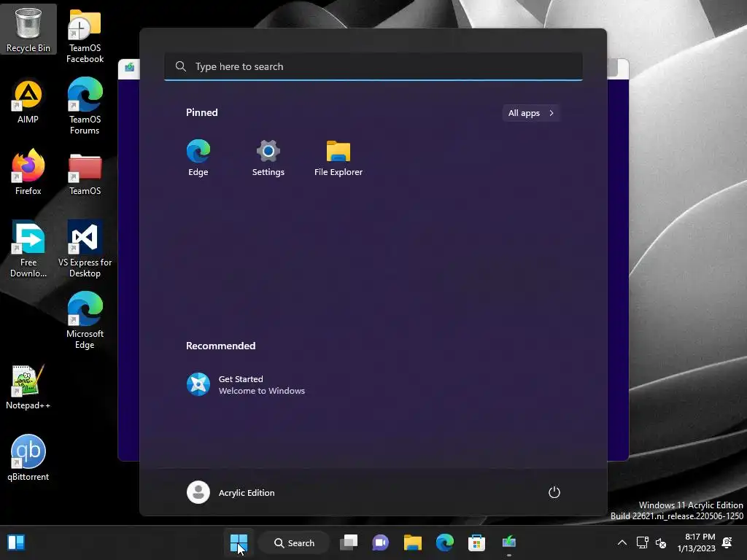747x560 pixels.
Task: Select the TeamOS Facebook desktop shortcut
Action: pyautogui.click(x=85, y=36)
